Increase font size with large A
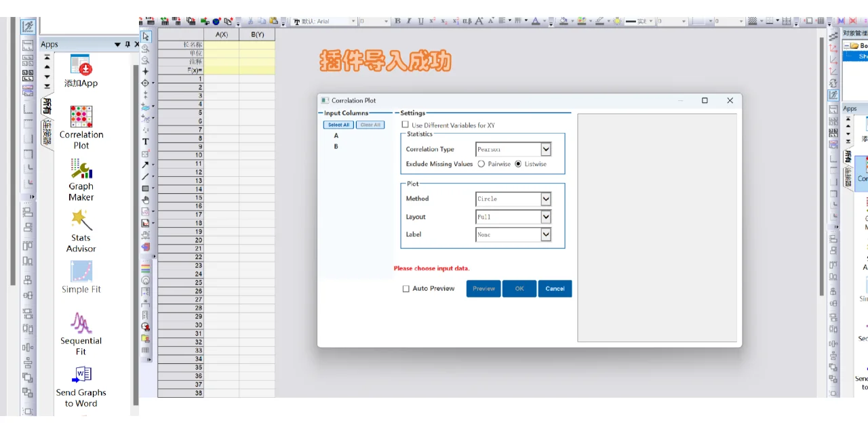The width and height of the screenshot is (868, 433). point(479,21)
